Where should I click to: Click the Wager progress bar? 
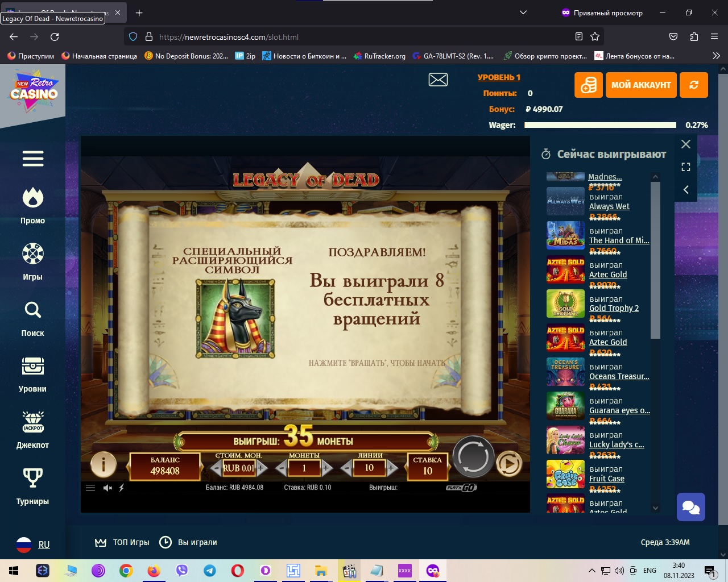600,125
